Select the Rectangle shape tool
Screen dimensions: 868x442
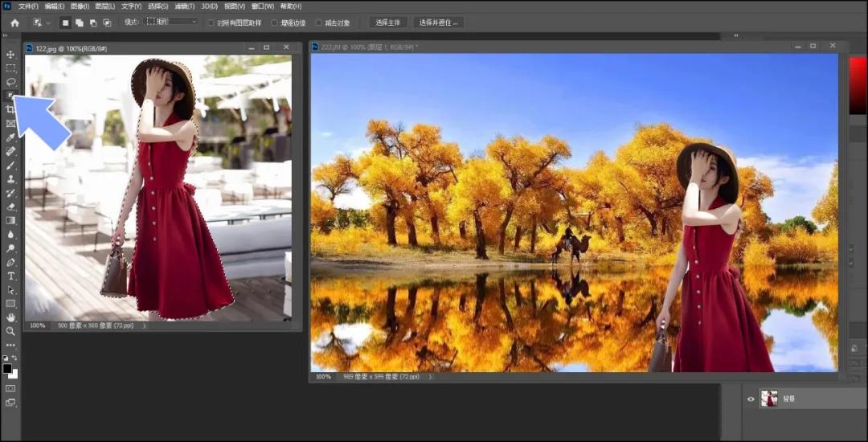pos(10,303)
